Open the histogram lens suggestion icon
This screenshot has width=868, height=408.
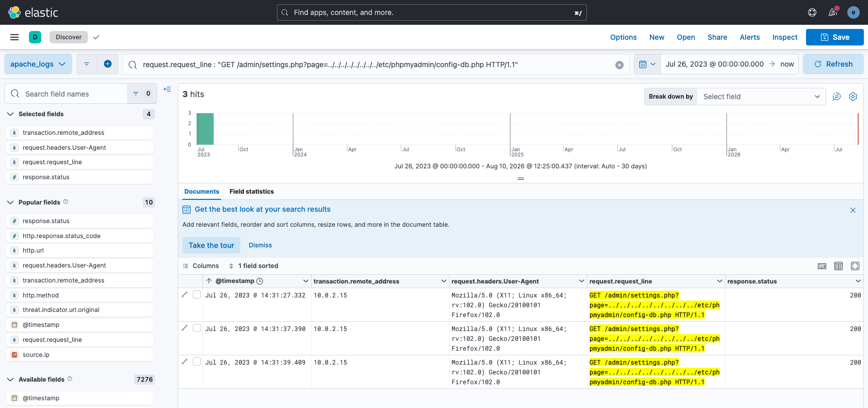(836, 97)
